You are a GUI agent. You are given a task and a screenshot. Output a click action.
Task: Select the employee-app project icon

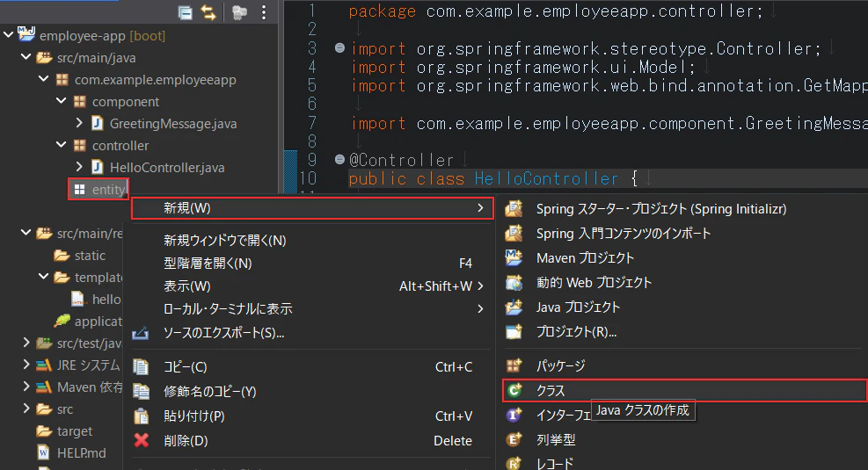(x=26, y=34)
